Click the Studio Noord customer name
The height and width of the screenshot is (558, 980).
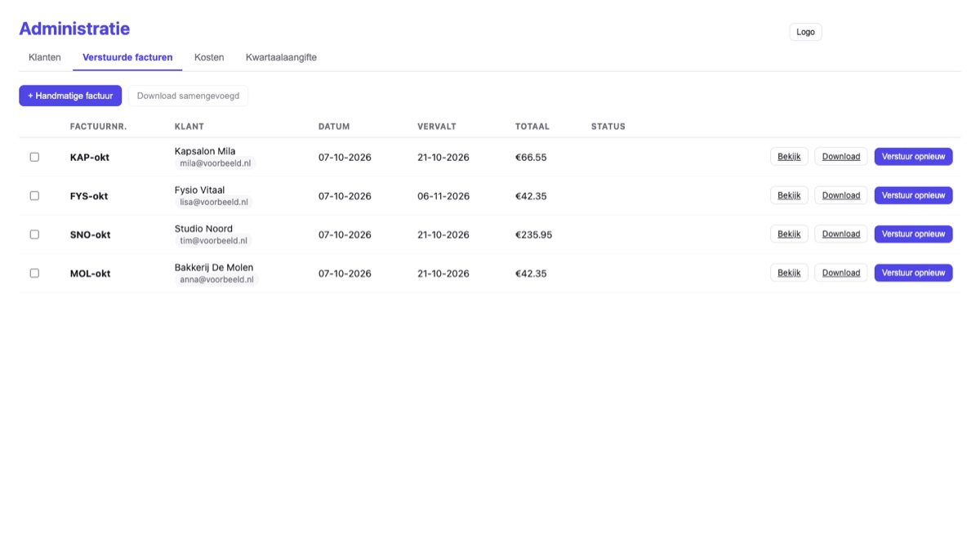click(203, 229)
